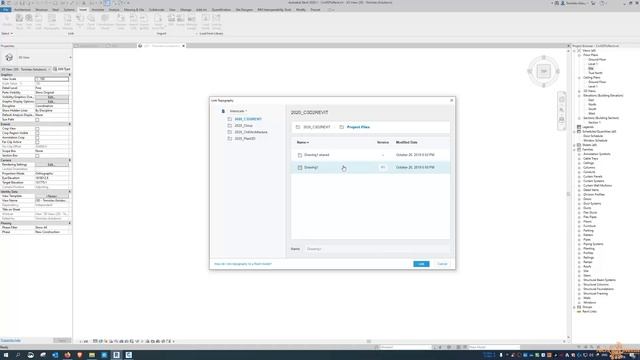Switch to the Collaborate ribbon tab

[156, 9]
